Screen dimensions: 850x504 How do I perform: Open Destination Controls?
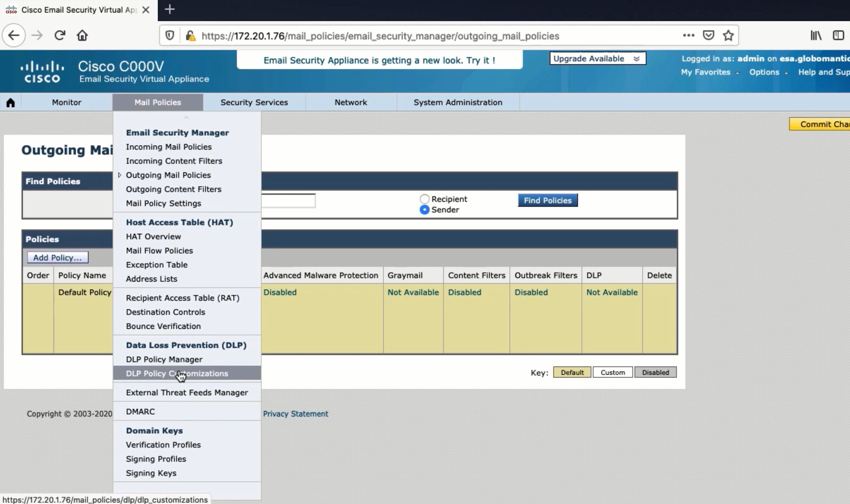[165, 312]
